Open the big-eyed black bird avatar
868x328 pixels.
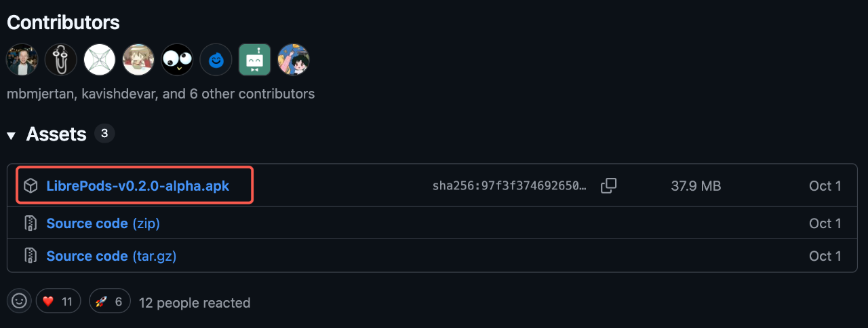(177, 60)
